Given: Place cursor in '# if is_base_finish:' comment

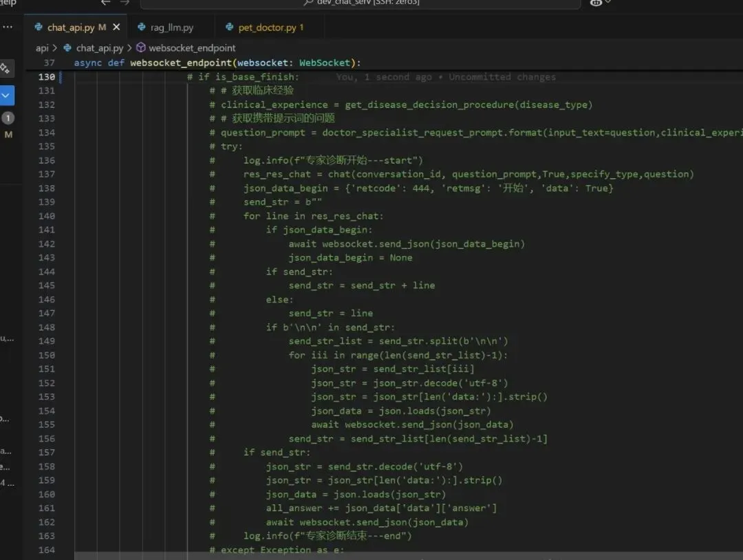Looking at the screenshot, I should (x=243, y=77).
